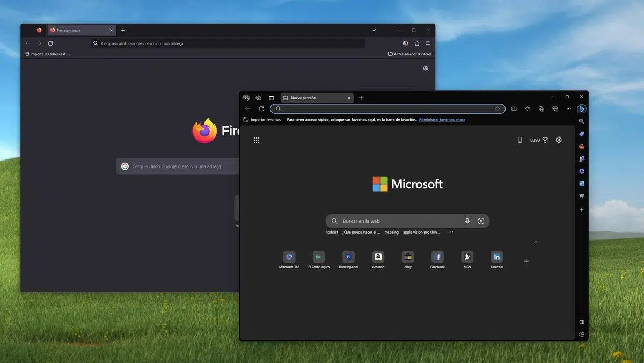Screen dimensions: 644x363
Task: Focus Firefox center Google search field
Action: tap(178, 166)
